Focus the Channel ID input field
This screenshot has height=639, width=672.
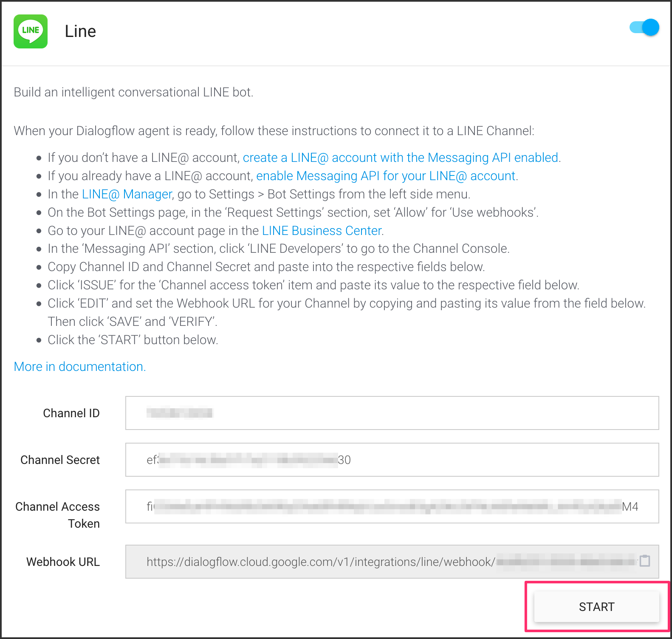392,413
